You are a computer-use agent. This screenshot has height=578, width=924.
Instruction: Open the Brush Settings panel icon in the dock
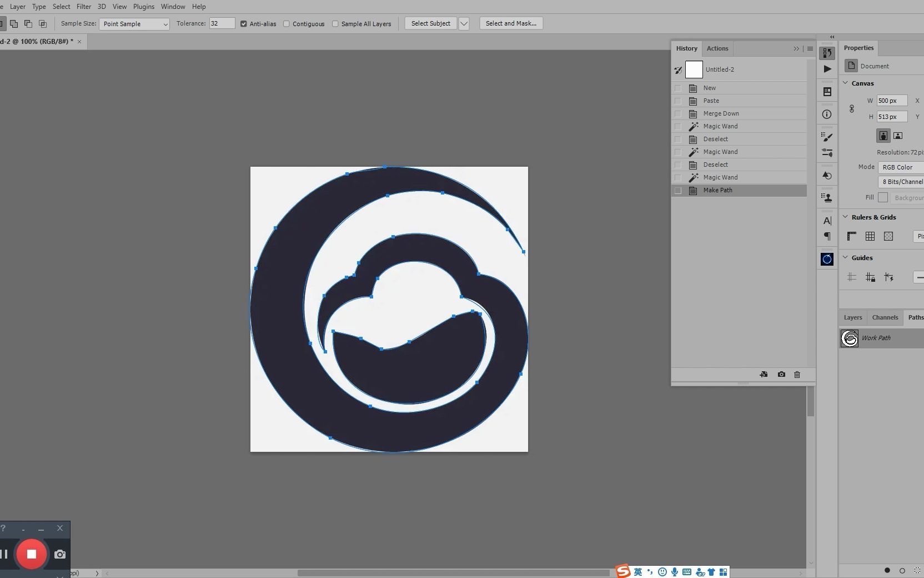[827, 153]
